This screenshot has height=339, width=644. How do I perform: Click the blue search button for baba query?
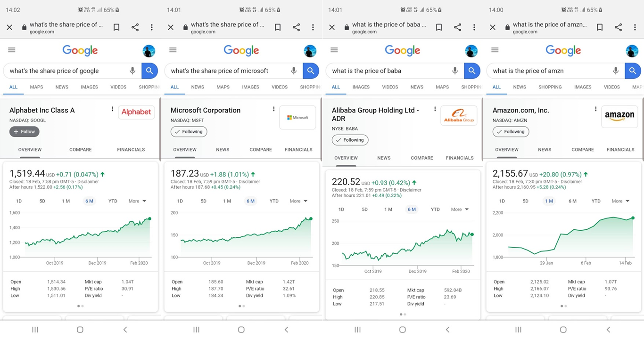point(471,71)
